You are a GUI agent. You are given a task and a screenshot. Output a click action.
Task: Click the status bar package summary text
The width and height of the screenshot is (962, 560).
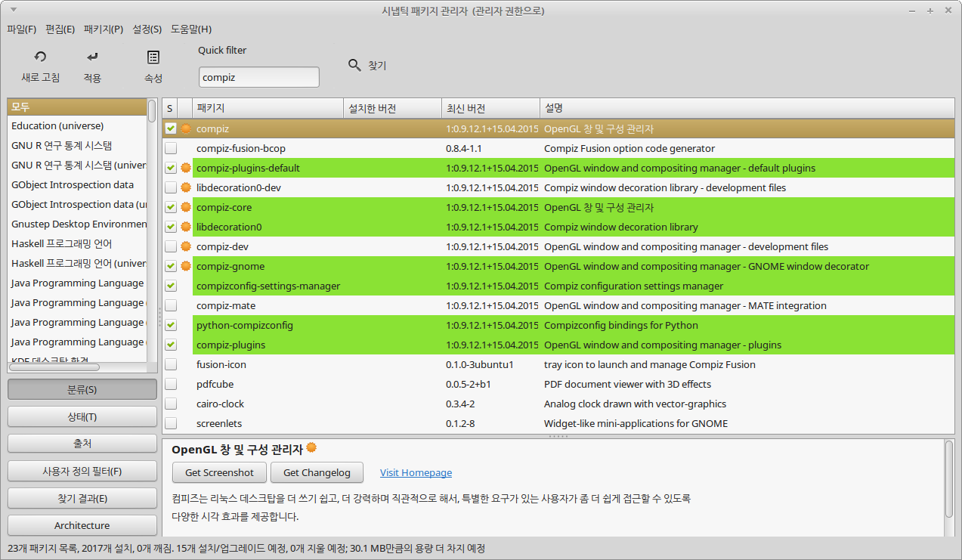[246, 548]
